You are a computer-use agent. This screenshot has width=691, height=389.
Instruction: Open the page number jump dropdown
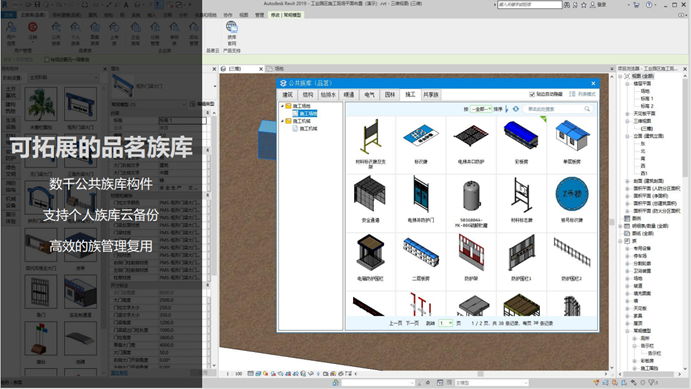click(x=445, y=323)
